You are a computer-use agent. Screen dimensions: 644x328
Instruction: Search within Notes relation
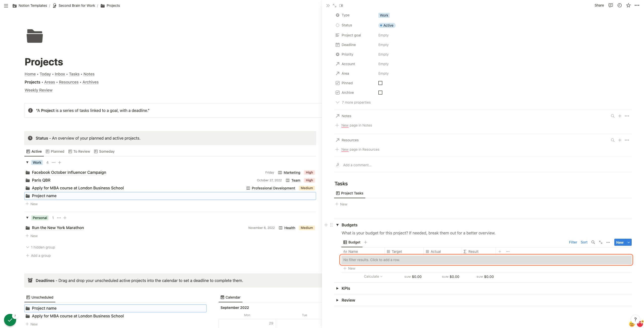click(x=613, y=116)
